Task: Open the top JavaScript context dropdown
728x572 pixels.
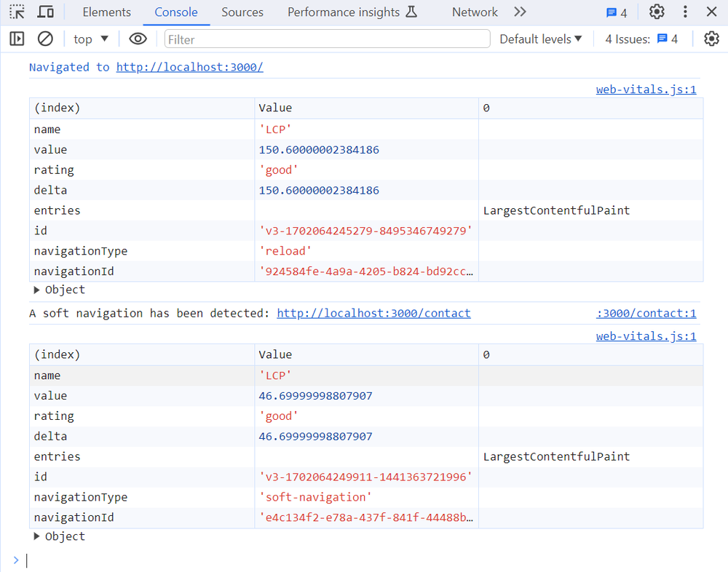Action: 90,39
